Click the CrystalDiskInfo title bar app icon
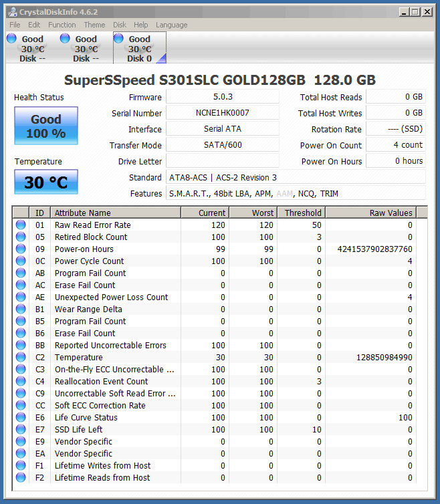 11,11
